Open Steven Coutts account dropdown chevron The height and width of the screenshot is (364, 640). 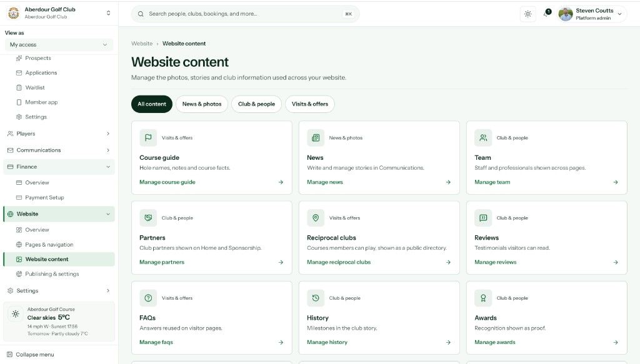619,14
